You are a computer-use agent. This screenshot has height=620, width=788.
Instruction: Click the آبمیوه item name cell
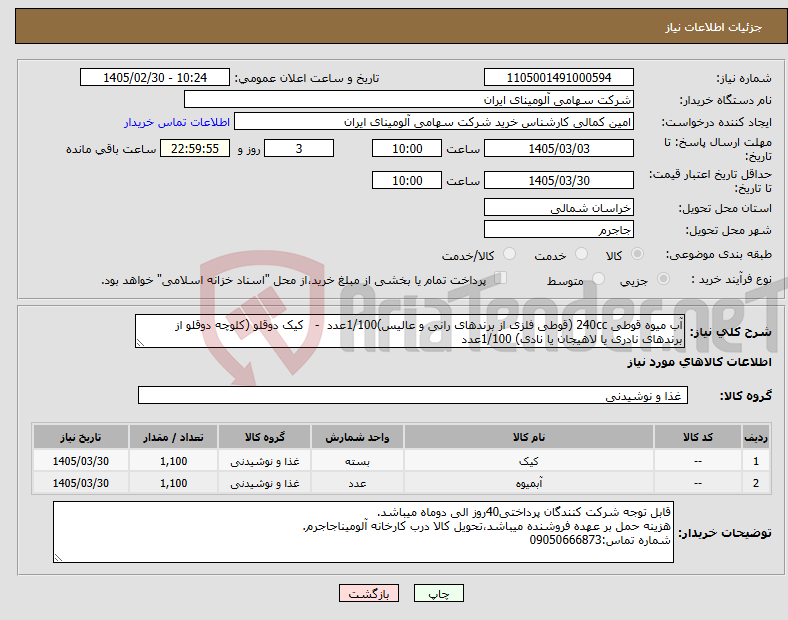[529, 483]
